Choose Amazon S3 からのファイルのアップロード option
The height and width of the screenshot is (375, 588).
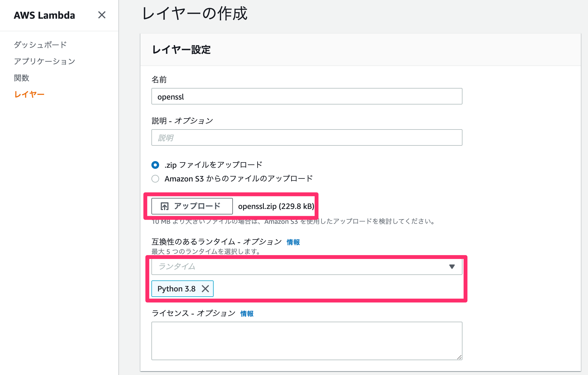(155, 178)
